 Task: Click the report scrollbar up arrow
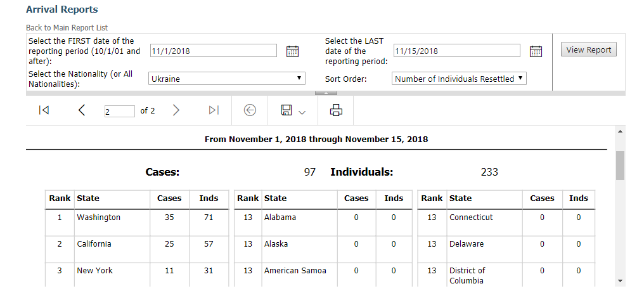point(620,131)
